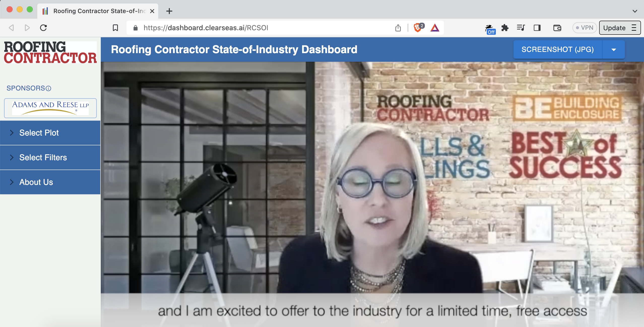
Task: Click the sponsors info icon
Action: (x=48, y=88)
